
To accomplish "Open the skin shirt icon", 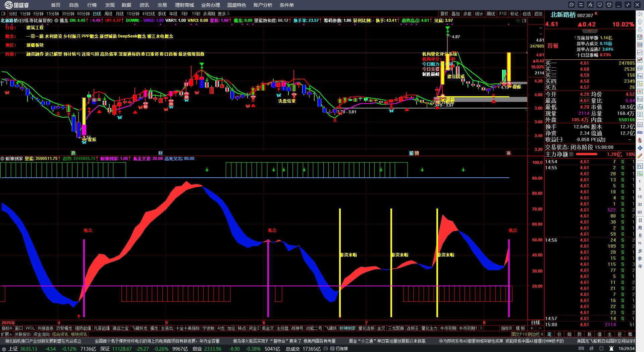I will point(609,5).
